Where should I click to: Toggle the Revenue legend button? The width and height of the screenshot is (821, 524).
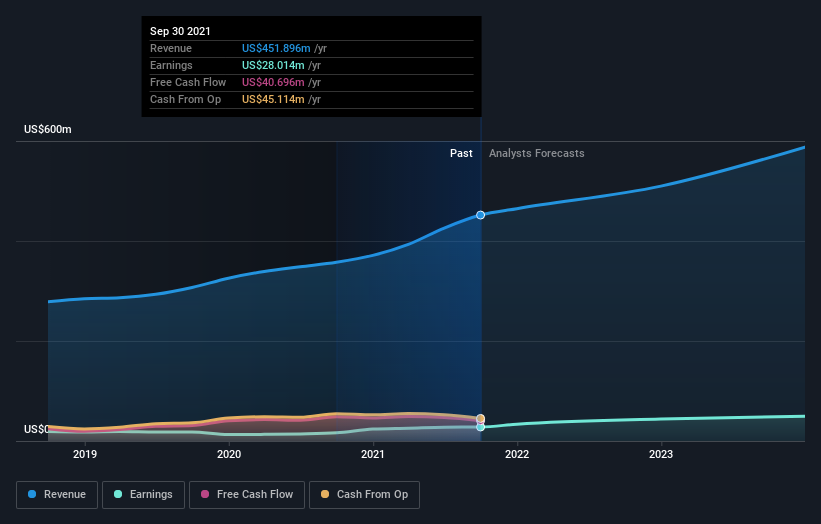click(57, 495)
